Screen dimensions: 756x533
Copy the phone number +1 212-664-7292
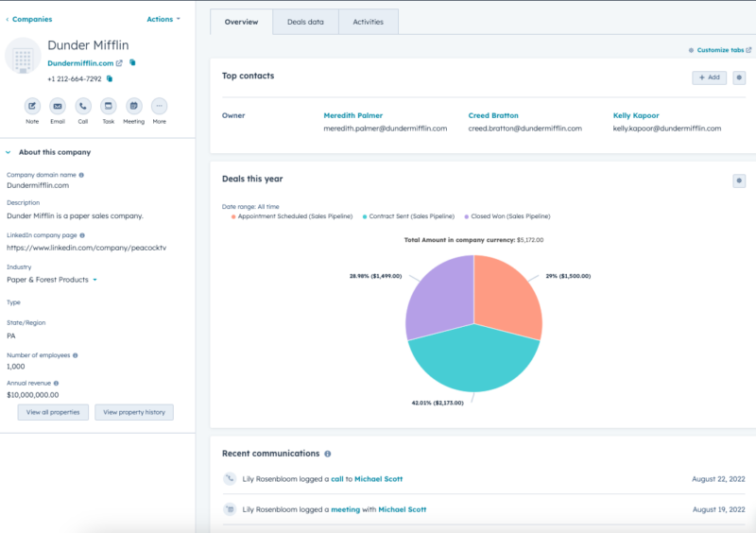[x=110, y=78]
